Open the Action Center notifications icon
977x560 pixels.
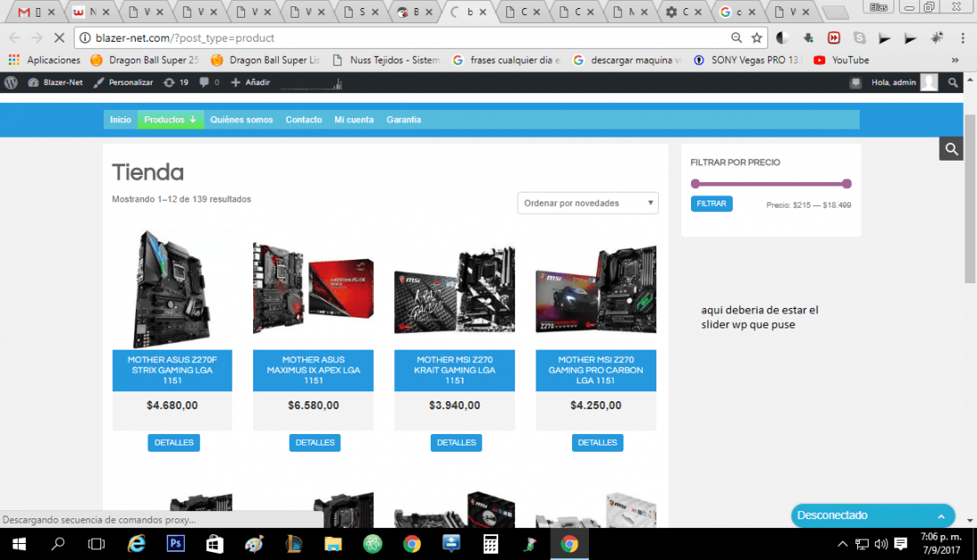(901, 544)
